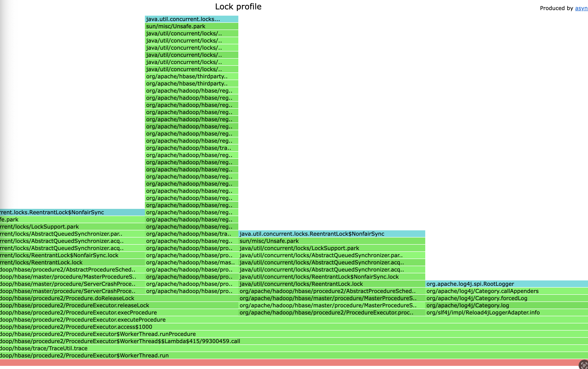Open the async-profiler link
The height and width of the screenshot is (369, 588).
(x=581, y=8)
